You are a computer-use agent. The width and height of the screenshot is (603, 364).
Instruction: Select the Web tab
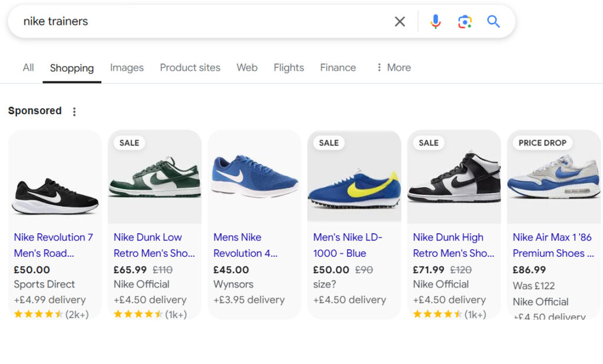click(247, 68)
